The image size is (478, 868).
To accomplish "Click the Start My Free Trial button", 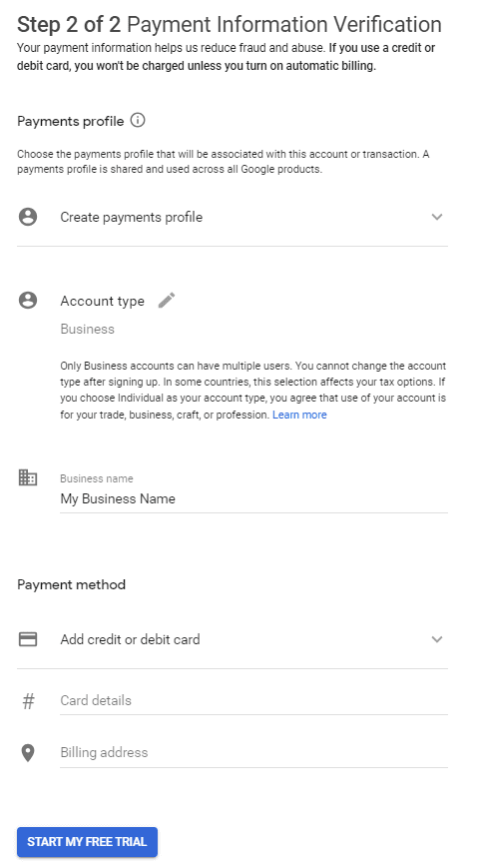I will pyautogui.click(x=87, y=842).
